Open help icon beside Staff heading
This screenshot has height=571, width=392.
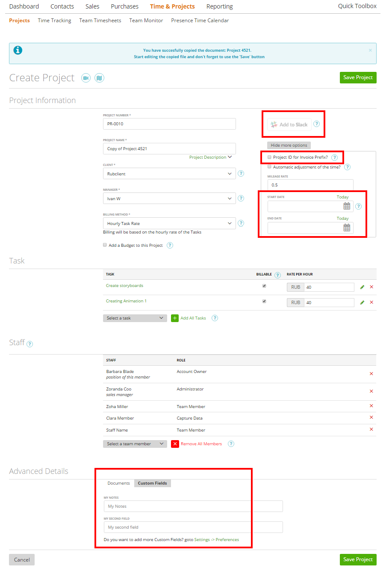tap(30, 344)
